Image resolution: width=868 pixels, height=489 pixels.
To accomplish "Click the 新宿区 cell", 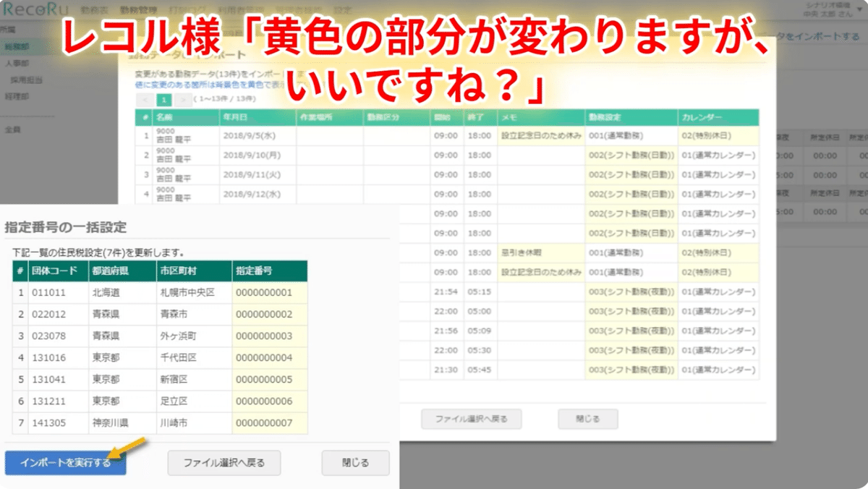I will (x=194, y=380).
